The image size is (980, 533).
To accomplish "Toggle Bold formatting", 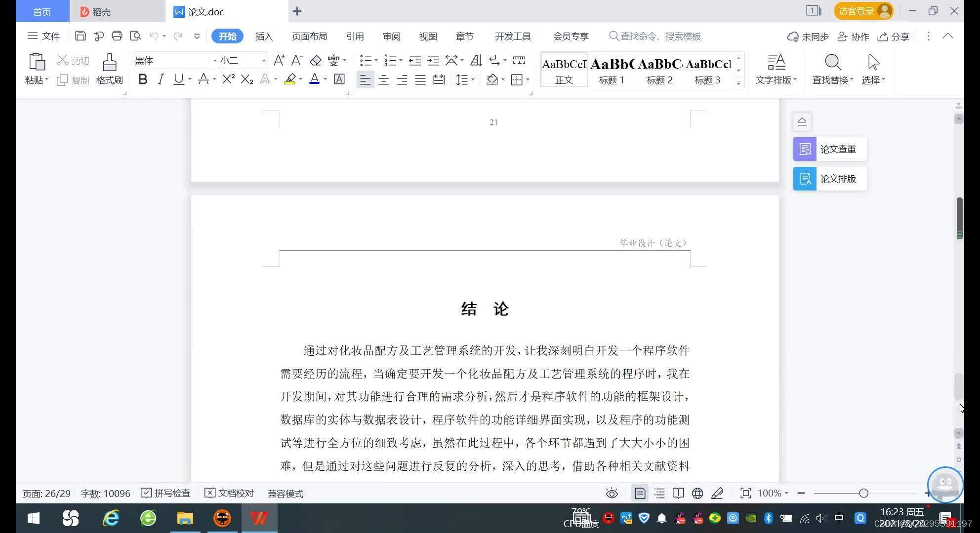I will 143,79.
